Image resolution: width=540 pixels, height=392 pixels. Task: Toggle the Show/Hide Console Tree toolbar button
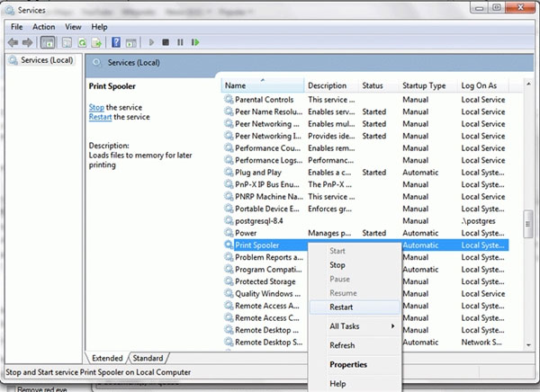tap(48, 42)
